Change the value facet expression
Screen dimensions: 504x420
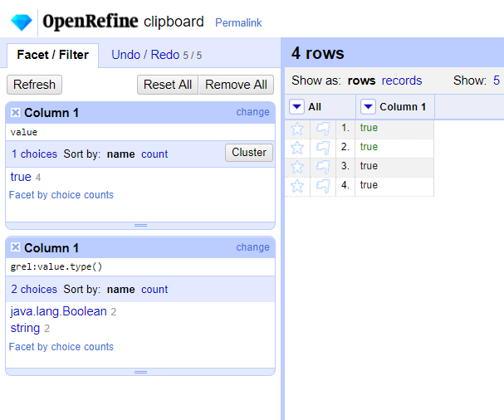point(252,112)
